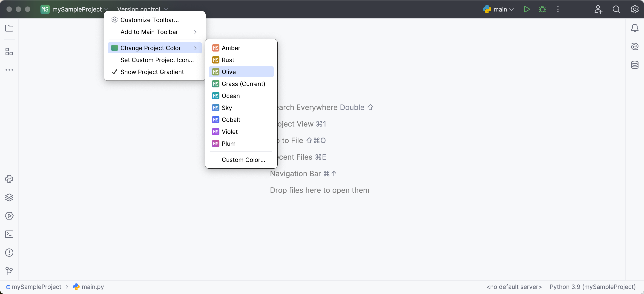The height and width of the screenshot is (294, 644).
Task: Run the main configuration
Action: (526, 9)
